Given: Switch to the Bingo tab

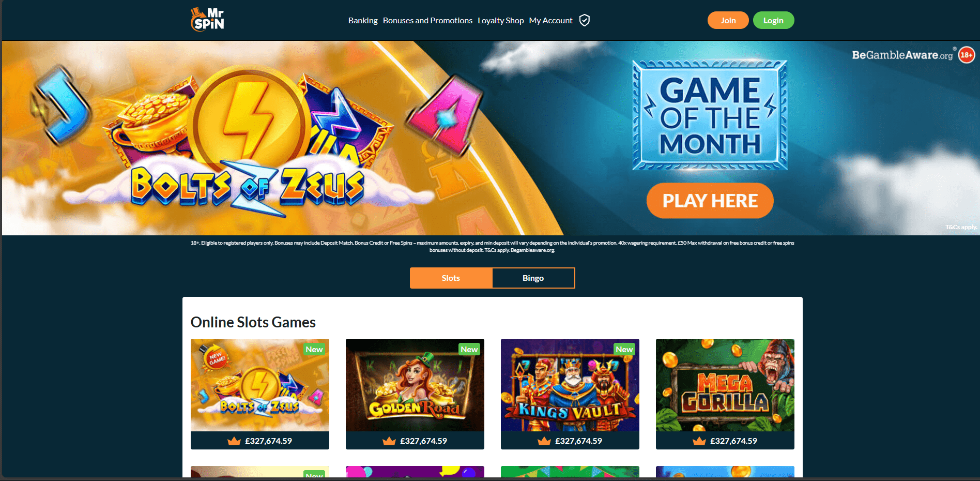Looking at the screenshot, I should pos(533,278).
